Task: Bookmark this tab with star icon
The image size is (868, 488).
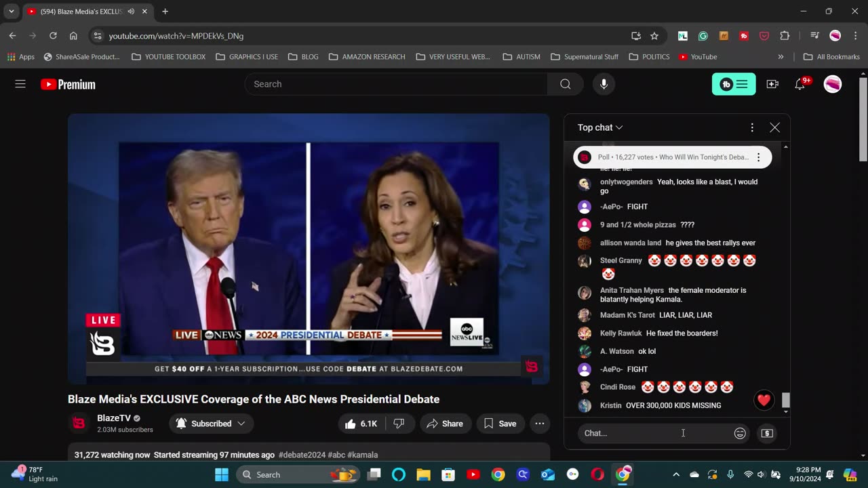Action: click(654, 36)
